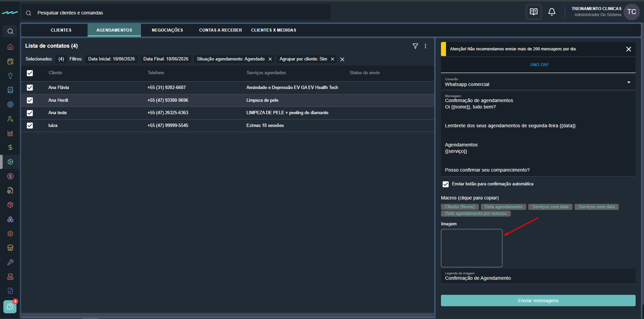The height and width of the screenshot is (319, 644).
Task: Open the CLIENTES X MEDIDAS tab
Action: pyautogui.click(x=274, y=30)
